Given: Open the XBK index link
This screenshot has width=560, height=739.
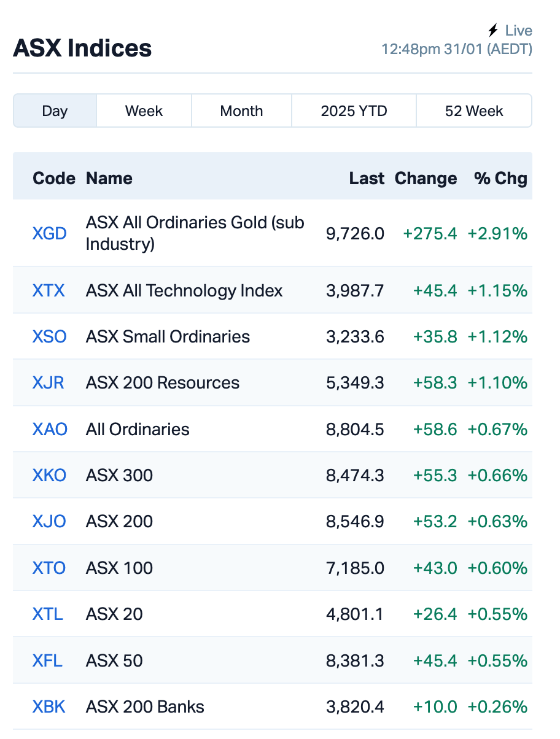Looking at the screenshot, I should pyautogui.click(x=49, y=707).
